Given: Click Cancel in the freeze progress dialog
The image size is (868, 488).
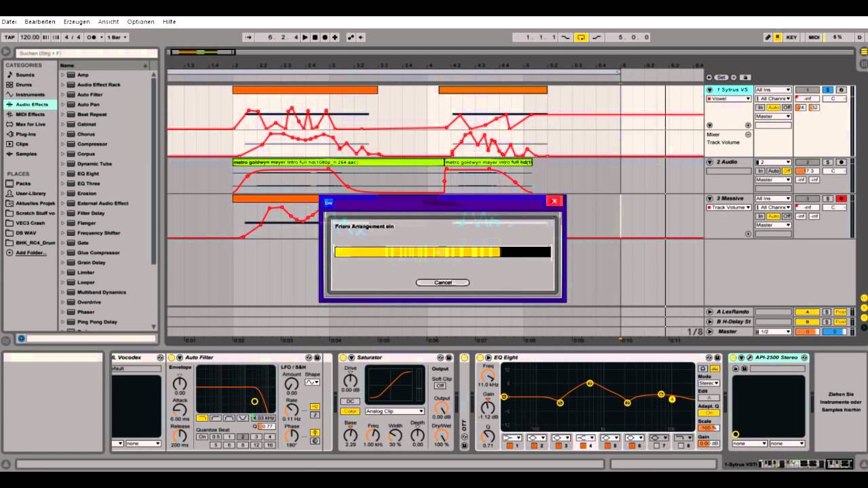Looking at the screenshot, I should click(x=442, y=283).
